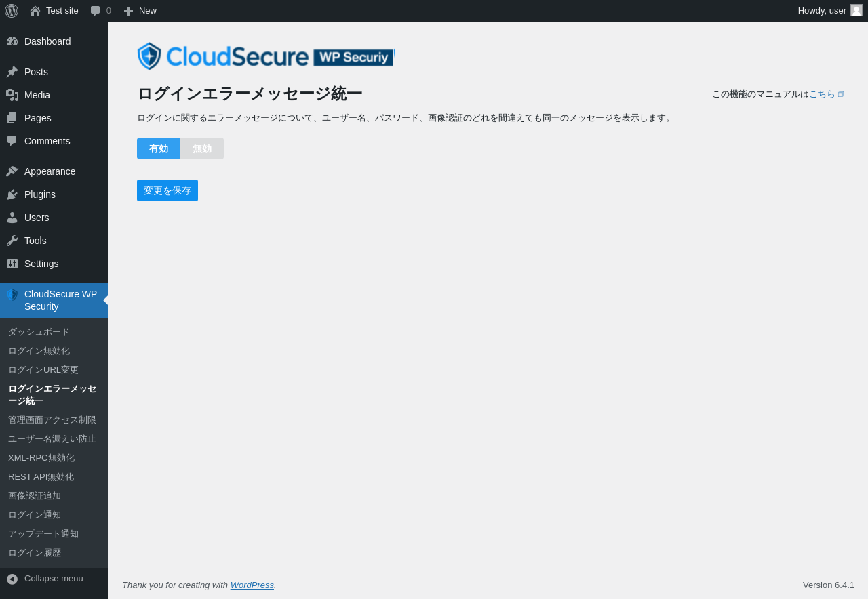
Task: Click the Plugins plug icon
Action: [12, 194]
